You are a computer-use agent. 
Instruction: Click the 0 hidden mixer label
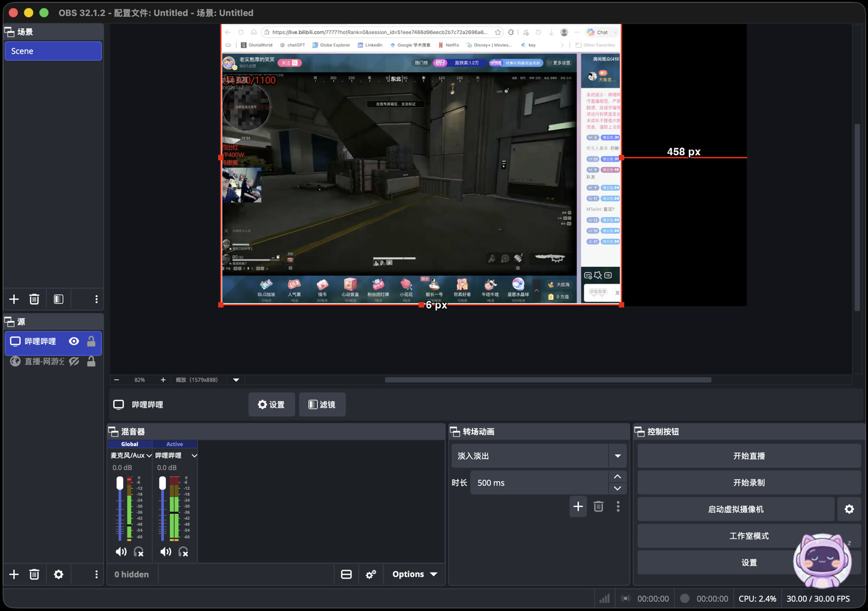pyautogui.click(x=131, y=574)
